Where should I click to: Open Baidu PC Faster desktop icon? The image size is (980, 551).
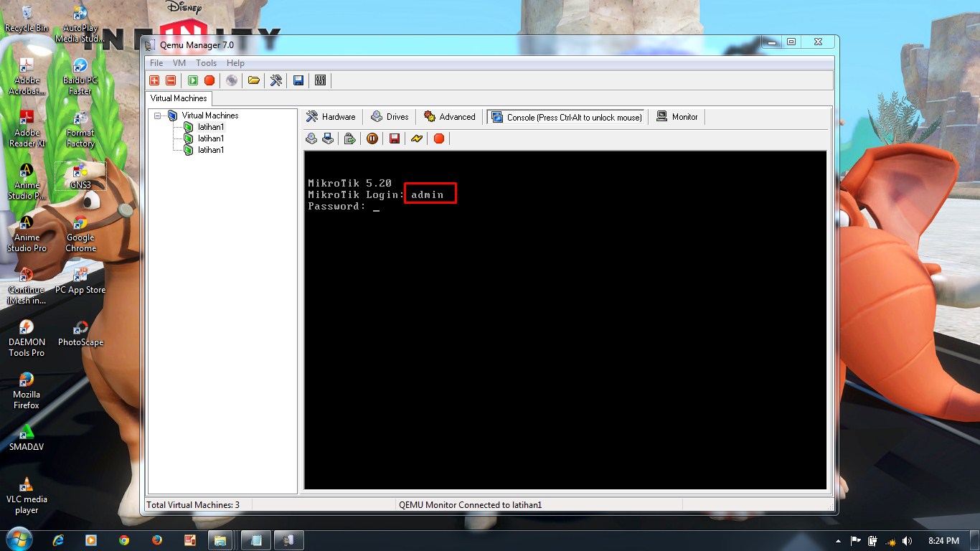80,77
